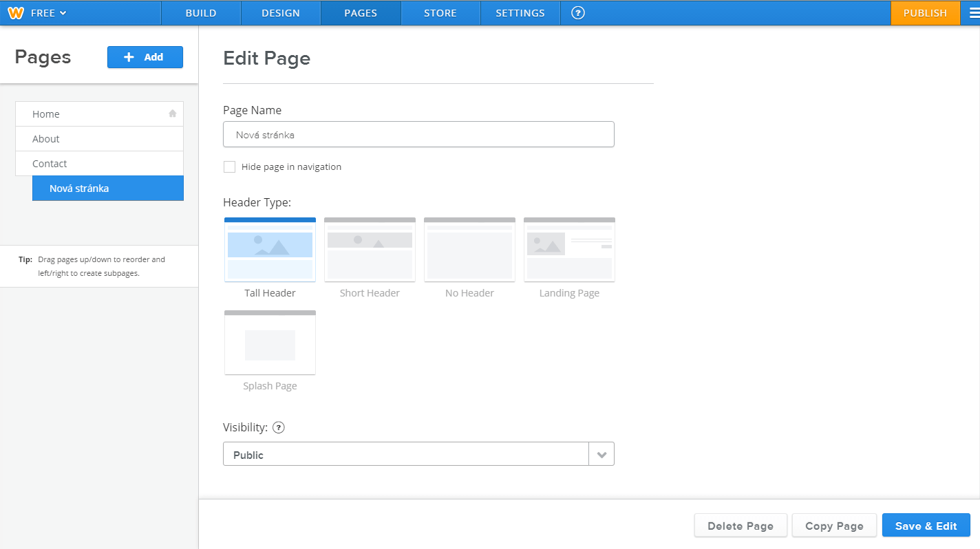Pick the No Header layout thumbnail
980x549 pixels.
[469, 250]
